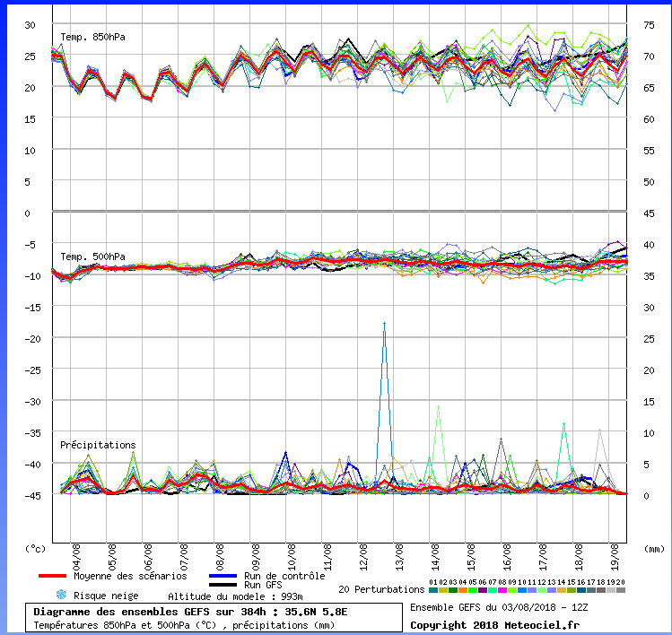The image size is (672, 635).
Task: Select perturbation 15 olive green swatch
Action: tap(572, 590)
